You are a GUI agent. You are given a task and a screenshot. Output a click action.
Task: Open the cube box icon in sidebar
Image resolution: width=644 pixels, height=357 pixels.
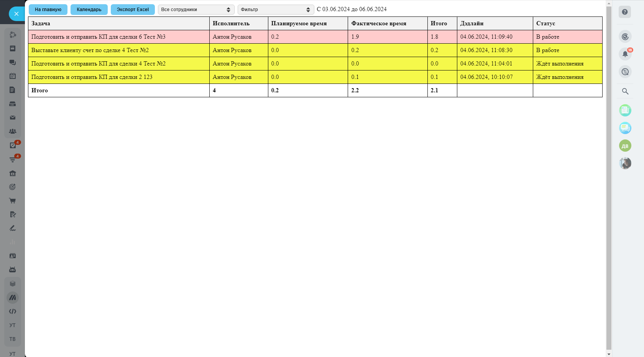pos(13,284)
